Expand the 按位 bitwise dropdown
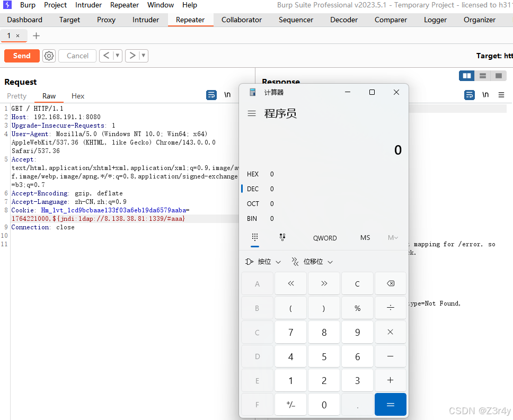 (x=263, y=262)
